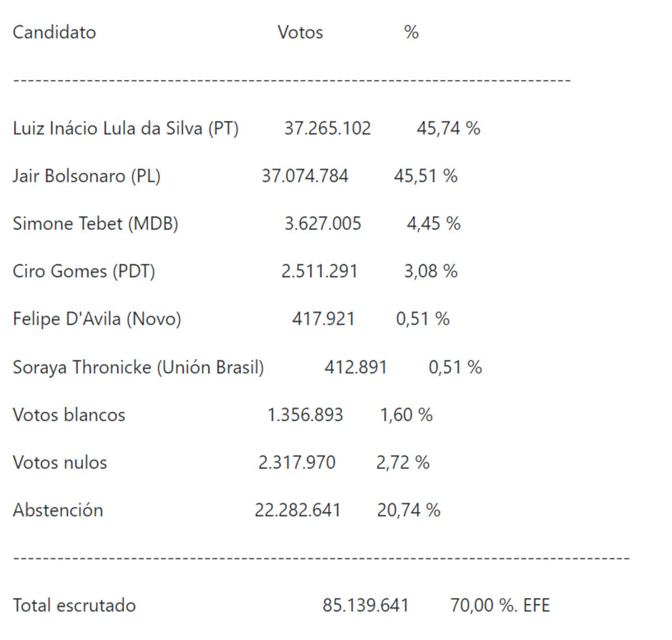
Task: Select Ciro Gomes (PDT) name
Action: (x=84, y=271)
